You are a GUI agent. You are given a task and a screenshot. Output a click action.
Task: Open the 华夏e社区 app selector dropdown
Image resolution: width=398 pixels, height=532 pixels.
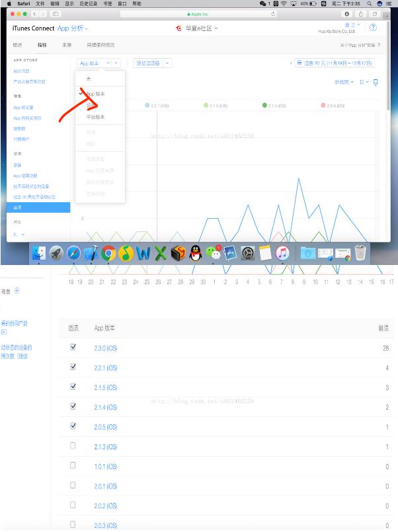click(x=202, y=28)
